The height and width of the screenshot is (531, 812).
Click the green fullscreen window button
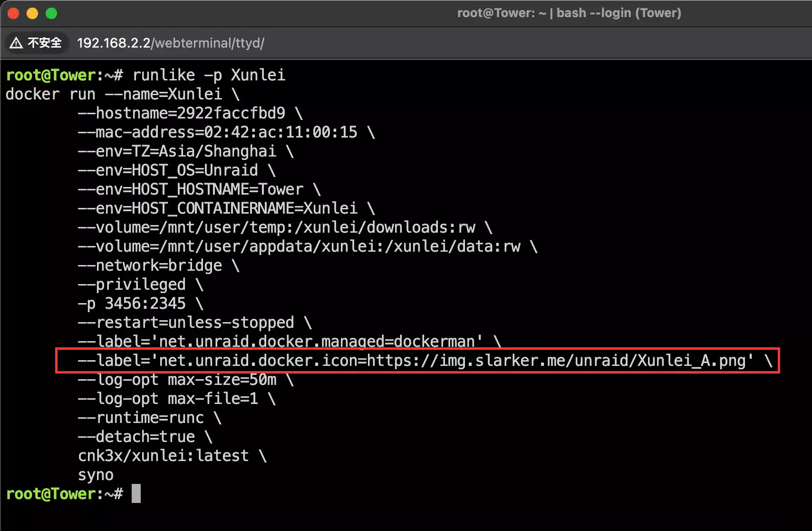pyautogui.click(x=51, y=13)
